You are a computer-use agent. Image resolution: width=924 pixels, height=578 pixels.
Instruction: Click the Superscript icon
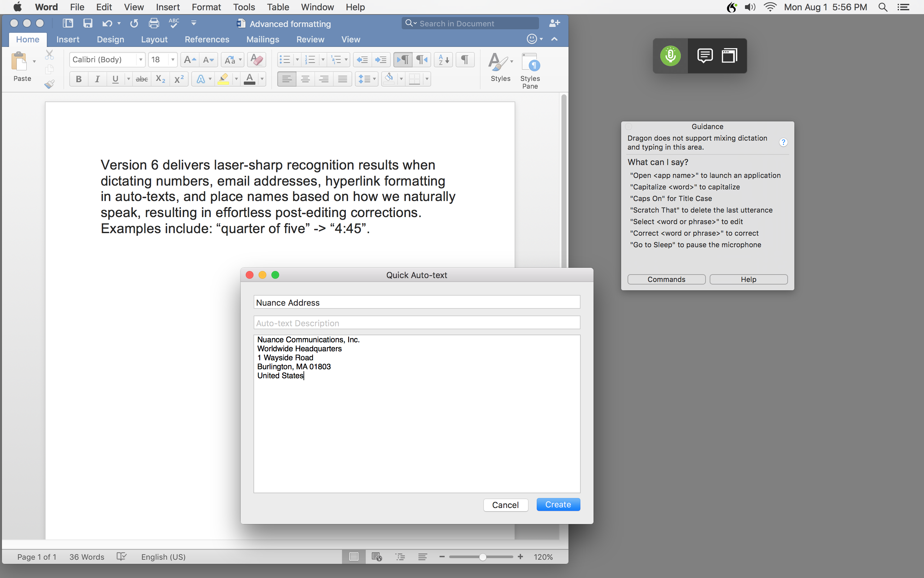[x=179, y=79]
